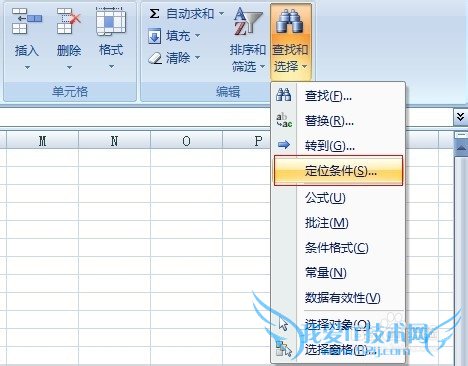The height and width of the screenshot is (366, 468).
Task: Select column P header
Action: point(247,140)
